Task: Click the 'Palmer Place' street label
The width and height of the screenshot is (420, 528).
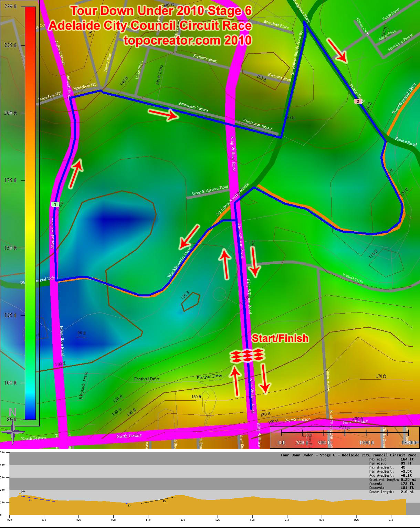Action: (x=108, y=62)
